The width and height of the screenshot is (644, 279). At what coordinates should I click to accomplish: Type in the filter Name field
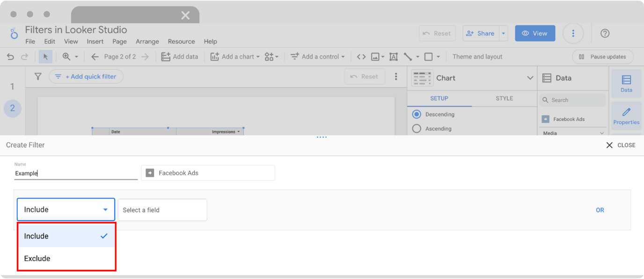tap(75, 173)
